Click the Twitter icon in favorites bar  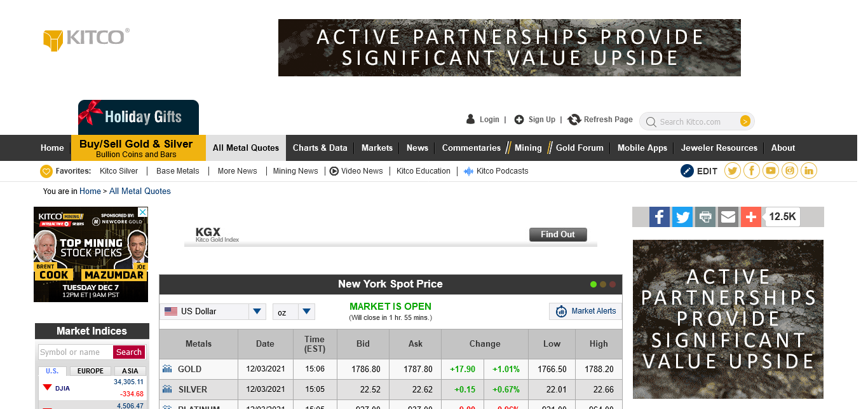click(733, 170)
